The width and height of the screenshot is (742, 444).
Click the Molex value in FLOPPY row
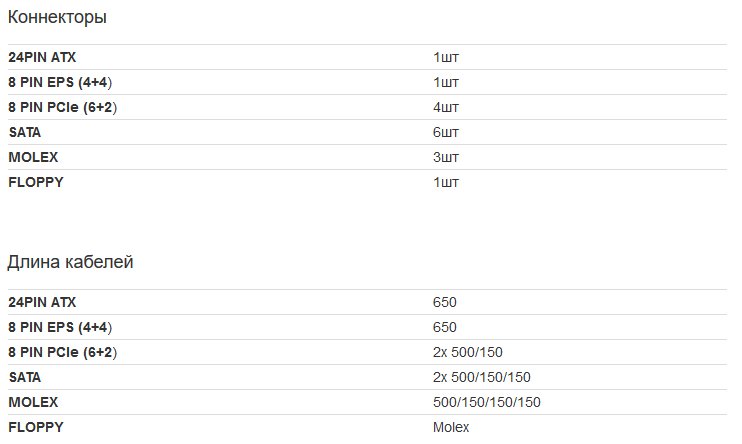click(451, 427)
